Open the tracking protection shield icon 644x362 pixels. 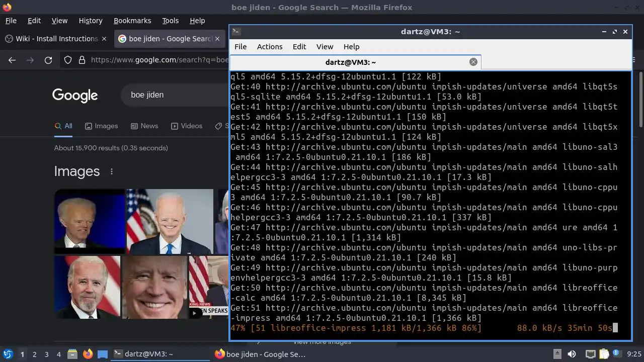tap(68, 60)
